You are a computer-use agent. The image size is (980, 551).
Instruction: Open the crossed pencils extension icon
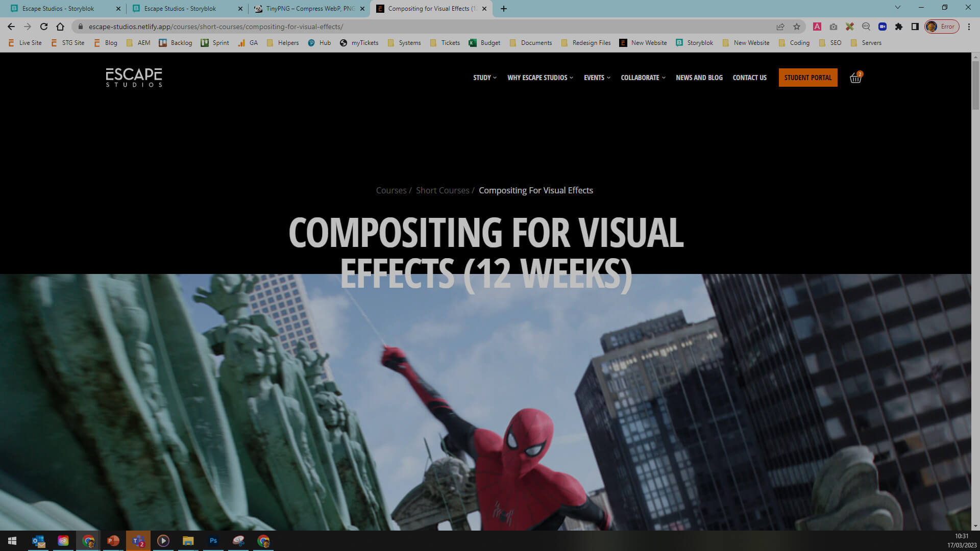click(850, 27)
